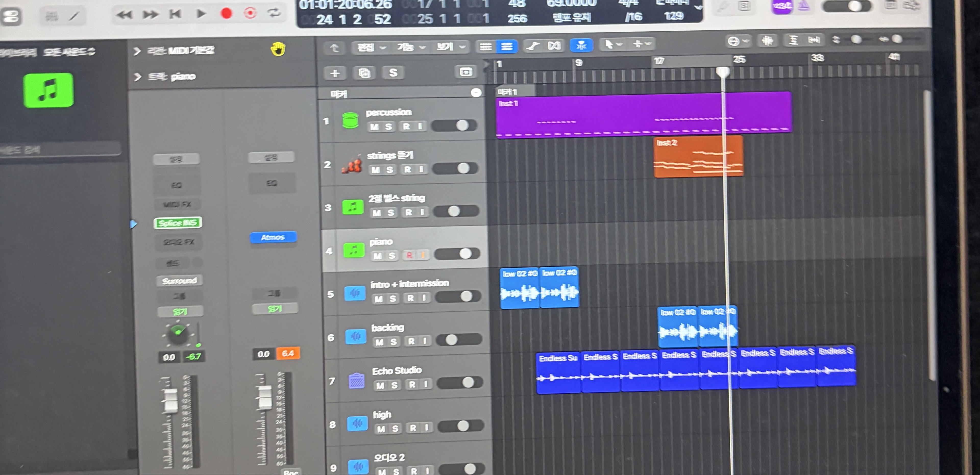Click the rewind transport button

click(124, 15)
